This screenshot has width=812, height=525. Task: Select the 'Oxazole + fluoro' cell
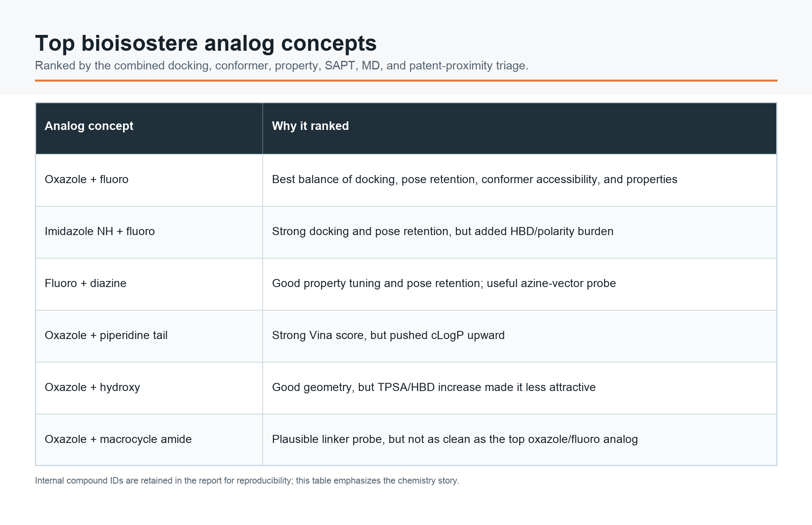[x=149, y=180]
